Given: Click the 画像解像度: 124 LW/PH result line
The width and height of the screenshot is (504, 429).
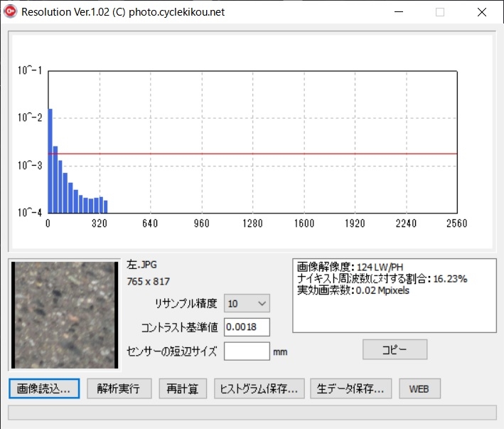Looking at the screenshot, I should click(350, 267).
